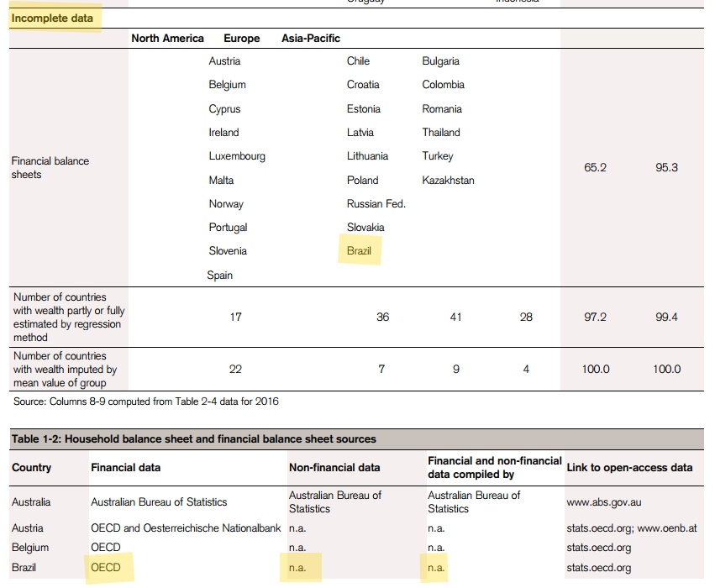
Task: Select the "Country" column header
Action: click(31, 468)
